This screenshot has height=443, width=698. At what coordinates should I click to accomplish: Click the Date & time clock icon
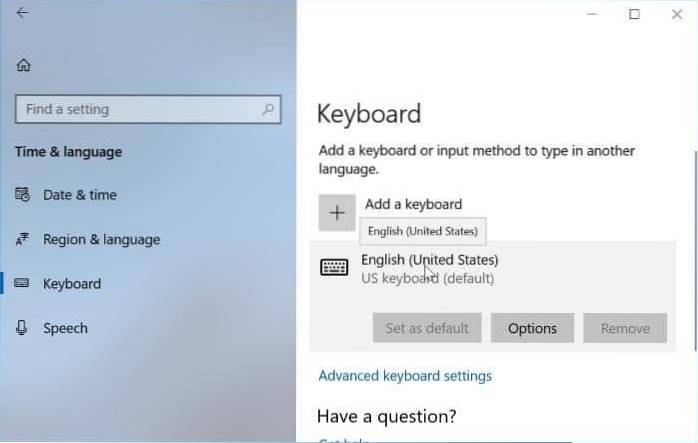pos(23,195)
